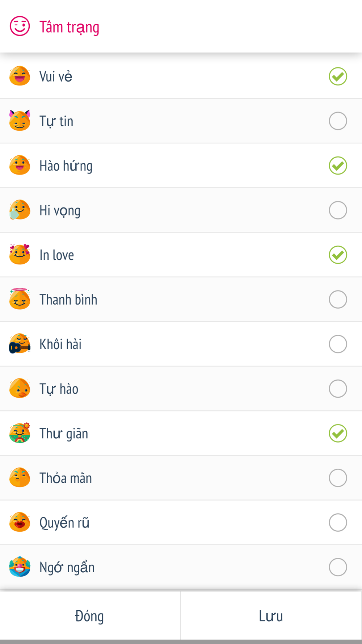Tap the devil-horned emoji for Tự tin
Screen dimensions: 362x644
(20, 121)
